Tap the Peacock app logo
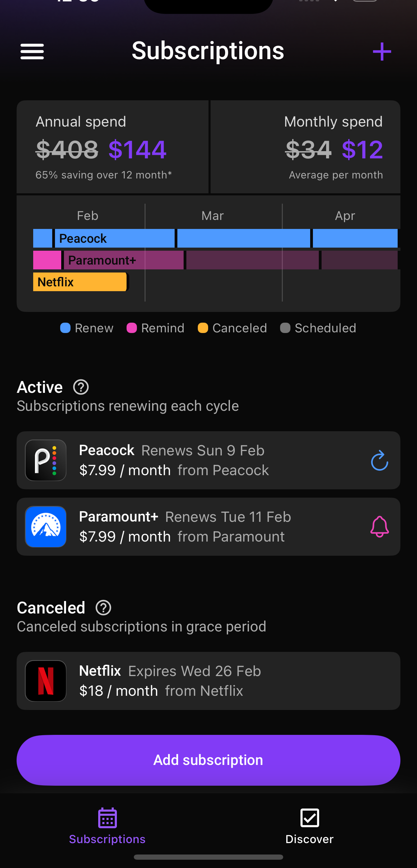The height and width of the screenshot is (868, 417). (46, 460)
